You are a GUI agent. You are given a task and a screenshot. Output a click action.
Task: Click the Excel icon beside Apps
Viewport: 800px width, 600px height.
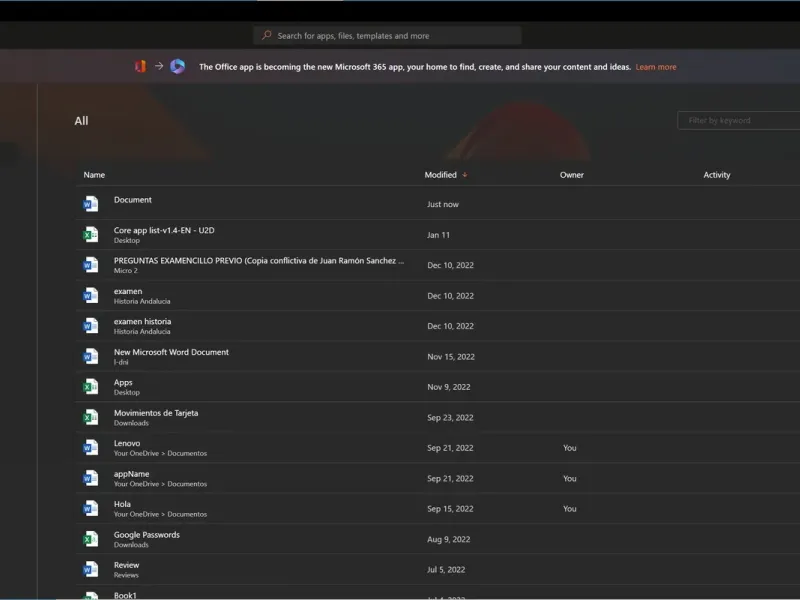pos(90,387)
